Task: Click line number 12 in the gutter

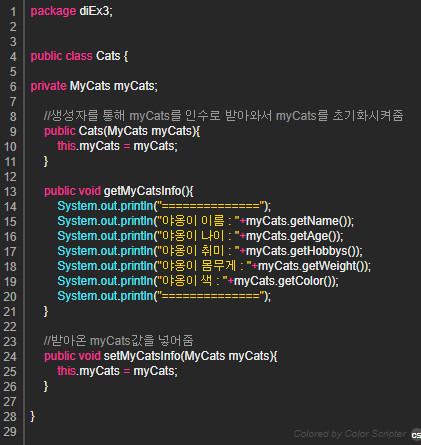Action: (x=10, y=177)
